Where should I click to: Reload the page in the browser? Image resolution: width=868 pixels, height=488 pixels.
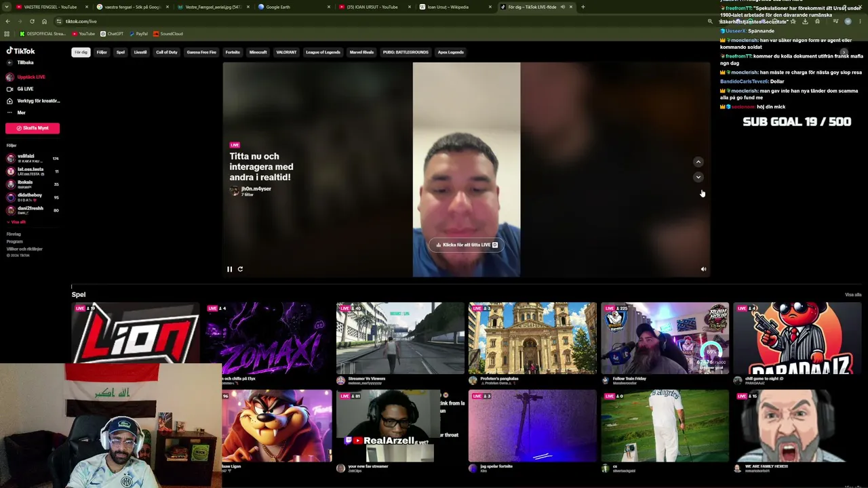(x=32, y=21)
